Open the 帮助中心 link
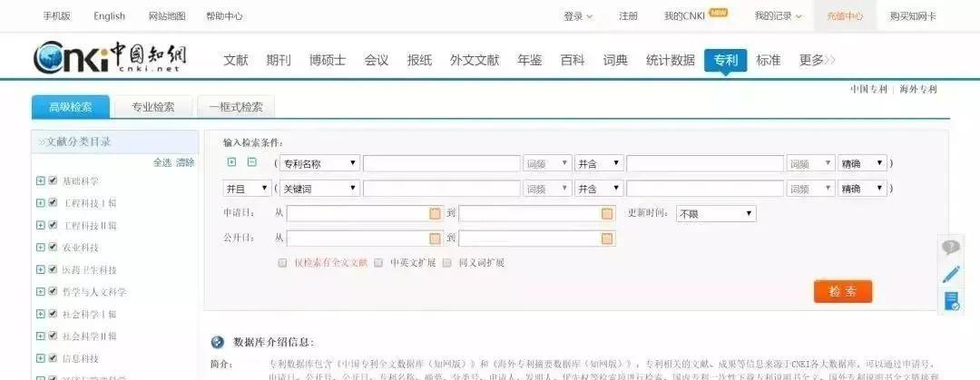The width and height of the screenshot is (980, 380). (224, 16)
